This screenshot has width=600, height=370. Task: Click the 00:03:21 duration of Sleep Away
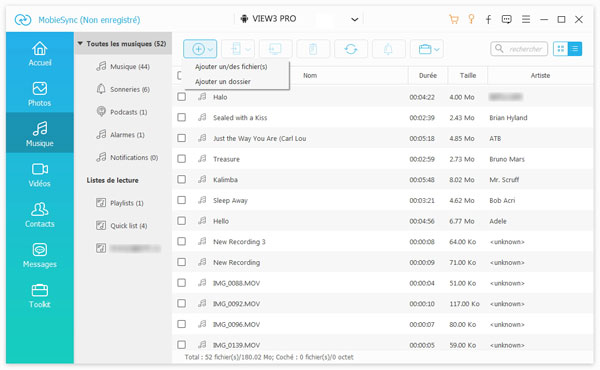[x=422, y=200]
